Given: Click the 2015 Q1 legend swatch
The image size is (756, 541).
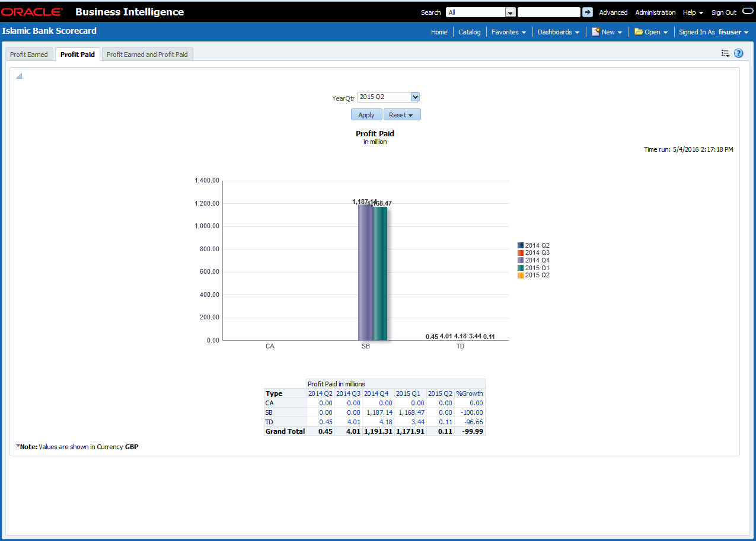Looking at the screenshot, I should pos(521,268).
